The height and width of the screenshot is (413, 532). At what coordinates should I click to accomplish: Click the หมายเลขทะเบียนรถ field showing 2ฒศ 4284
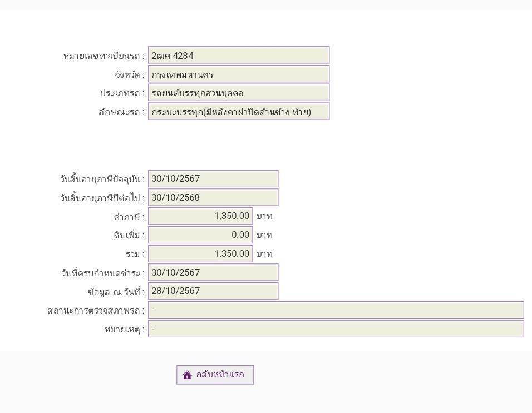pos(238,56)
